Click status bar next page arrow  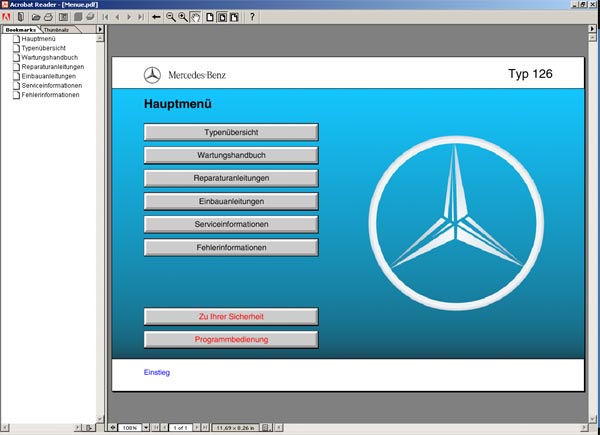(x=196, y=427)
